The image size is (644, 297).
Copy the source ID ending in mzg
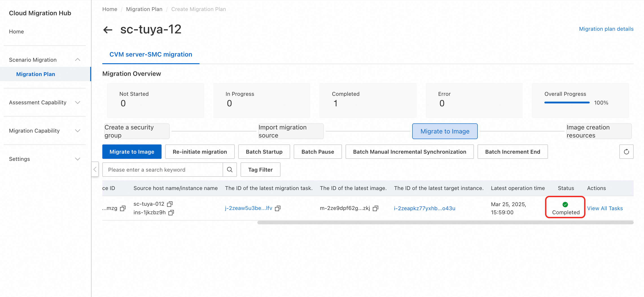click(x=123, y=208)
